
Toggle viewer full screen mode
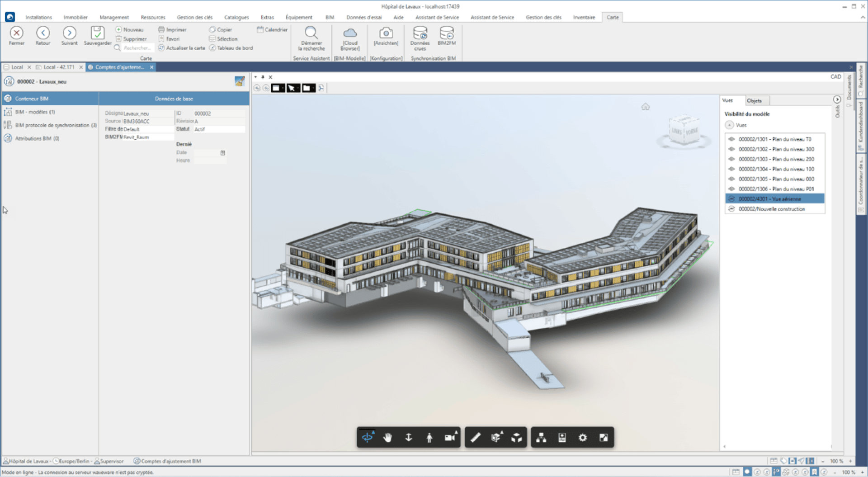pyautogui.click(x=604, y=438)
